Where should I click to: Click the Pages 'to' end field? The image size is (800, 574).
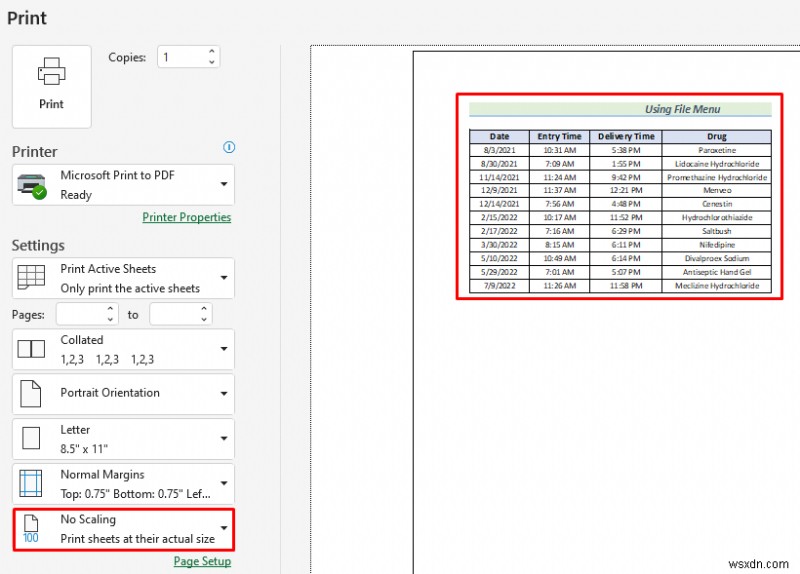coord(175,314)
